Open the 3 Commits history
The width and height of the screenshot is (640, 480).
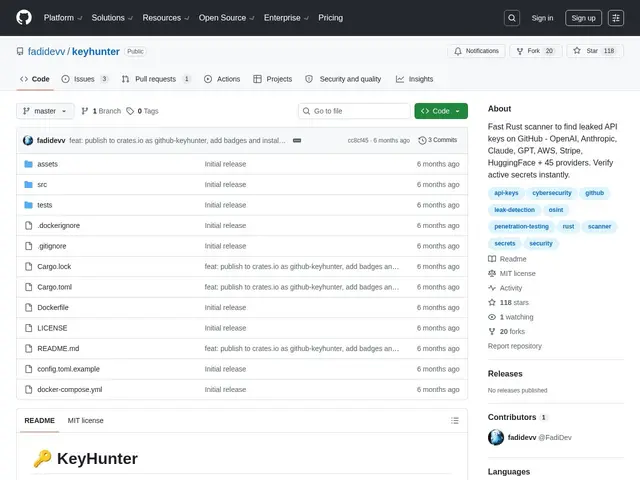tap(438, 140)
